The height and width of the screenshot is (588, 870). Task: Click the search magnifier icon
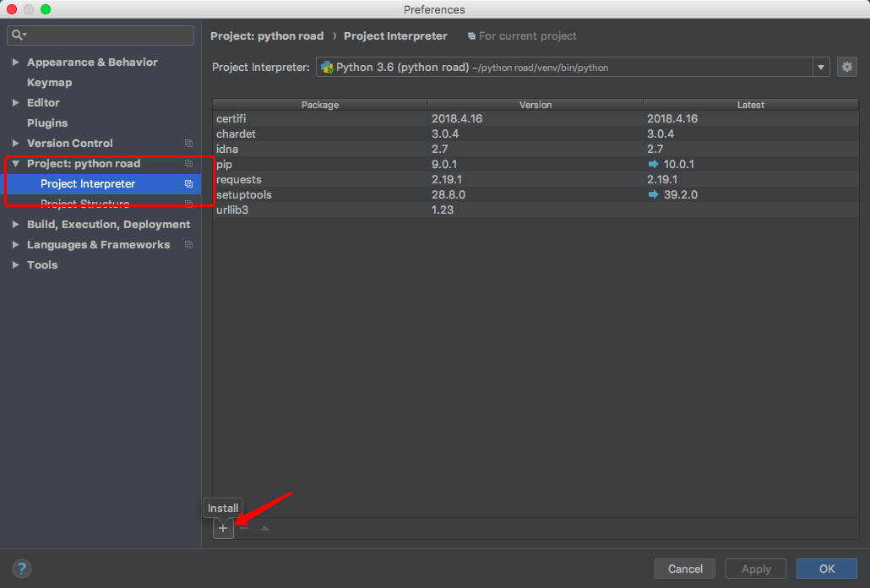coord(19,35)
